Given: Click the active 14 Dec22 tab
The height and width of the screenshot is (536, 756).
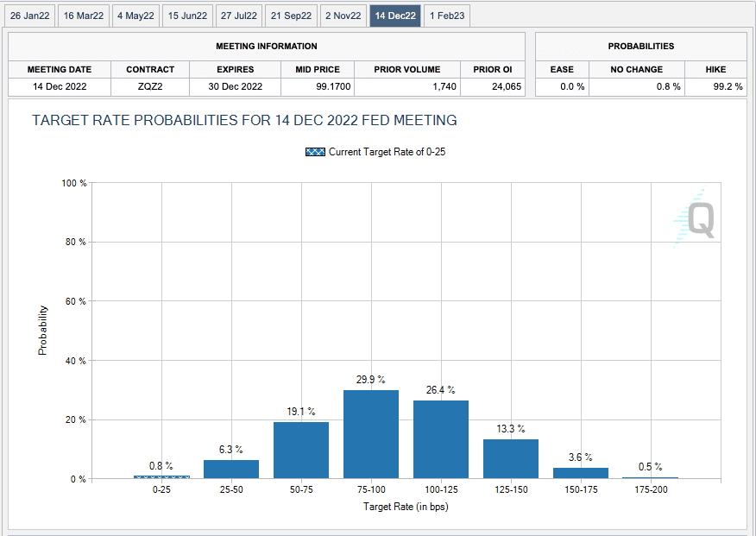Looking at the screenshot, I should (395, 16).
